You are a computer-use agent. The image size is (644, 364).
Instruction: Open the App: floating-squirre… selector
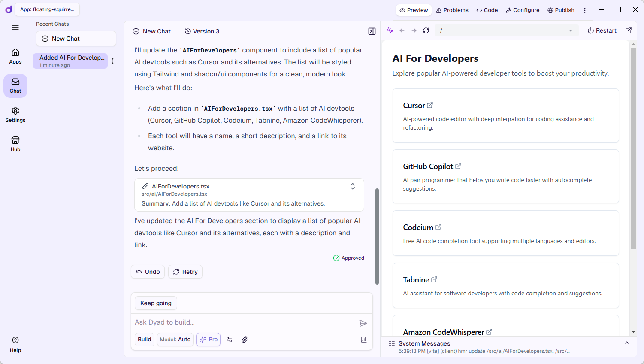[47, 9]
